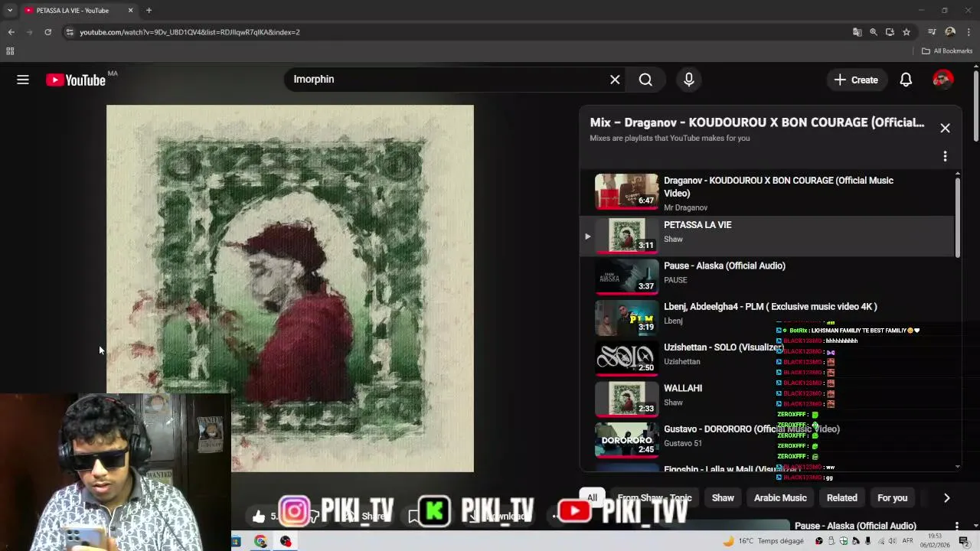Viewport: 980px width, 551px height.
Task: Translate this page via address bar icon
Action: coord(857,32)
